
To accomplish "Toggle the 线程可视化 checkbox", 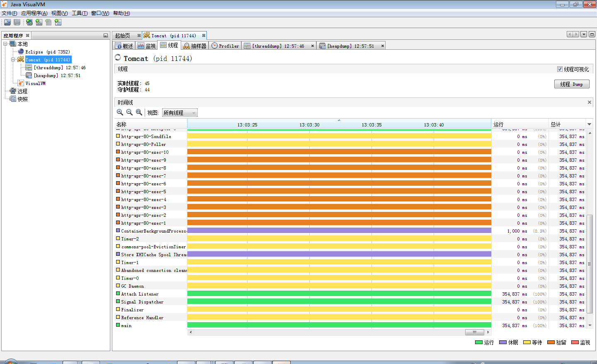I will coord(560,69).
